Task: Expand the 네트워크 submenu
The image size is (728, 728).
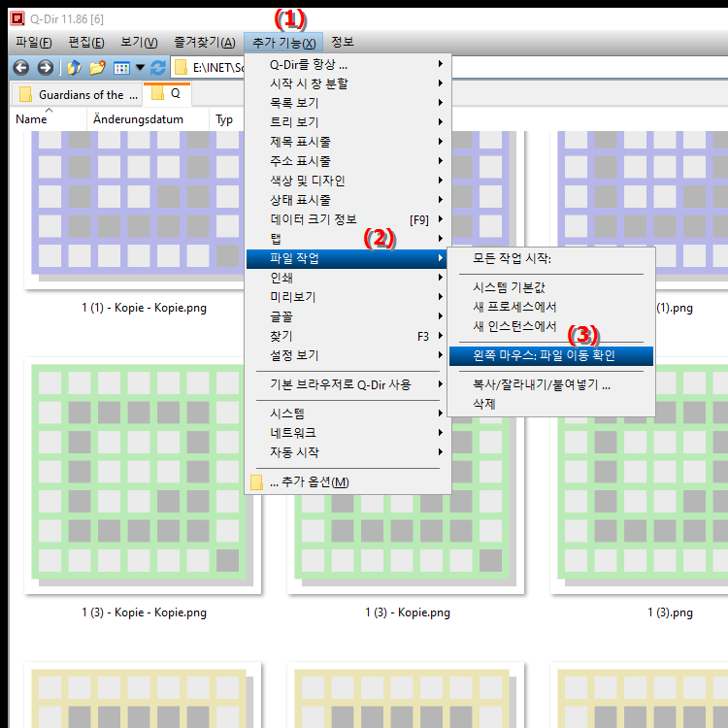Action: (x=347, y=433)
